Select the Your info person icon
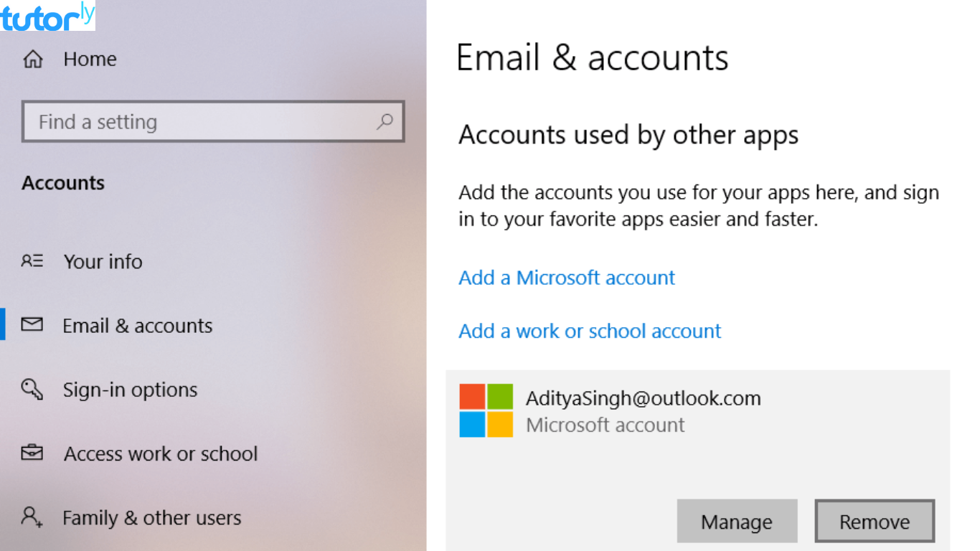 click(32, 261)
